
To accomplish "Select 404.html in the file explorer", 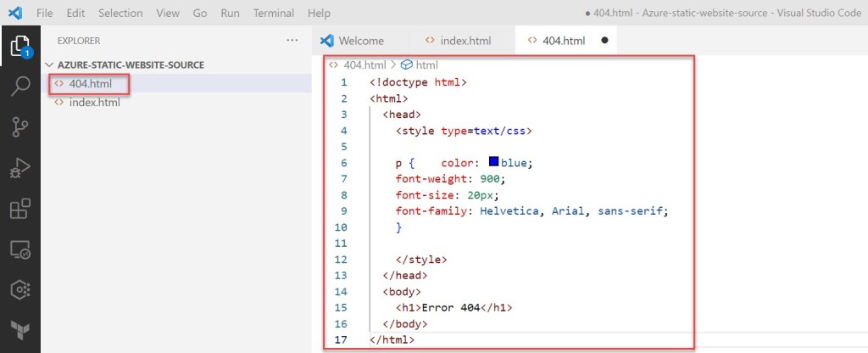I will click(90, 83).
